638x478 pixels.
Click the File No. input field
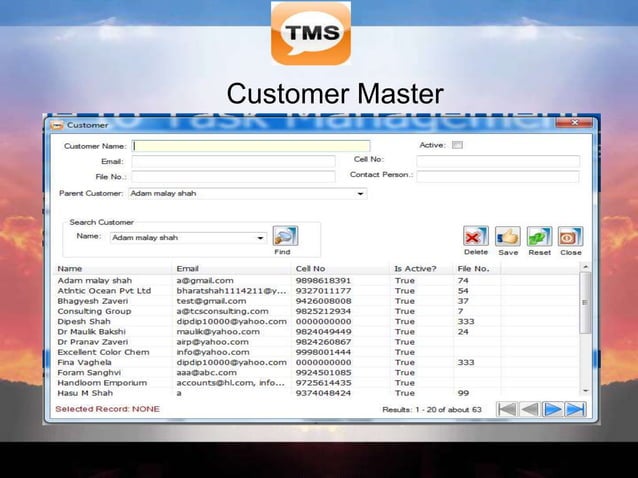pyautogui.click(x=234, y=177)
